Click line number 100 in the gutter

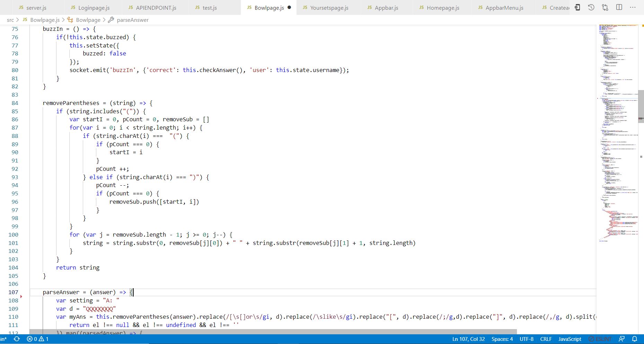tap(13, 235)
